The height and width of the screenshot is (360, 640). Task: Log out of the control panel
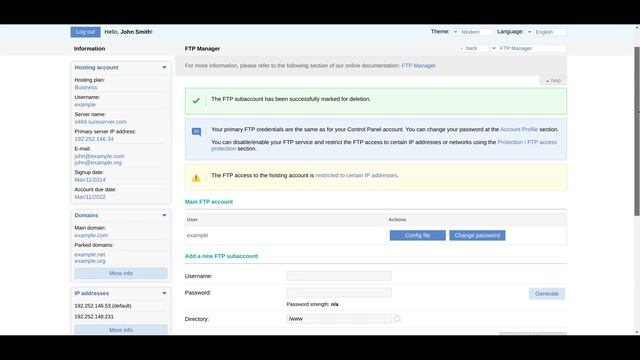[x=85, y=32]
